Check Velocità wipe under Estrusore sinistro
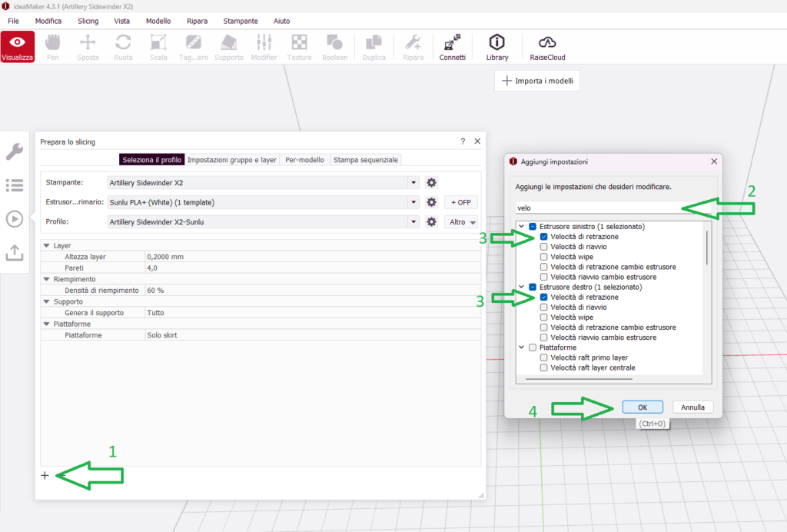Viewport: 787px width, 532px height. pos(543,257)
